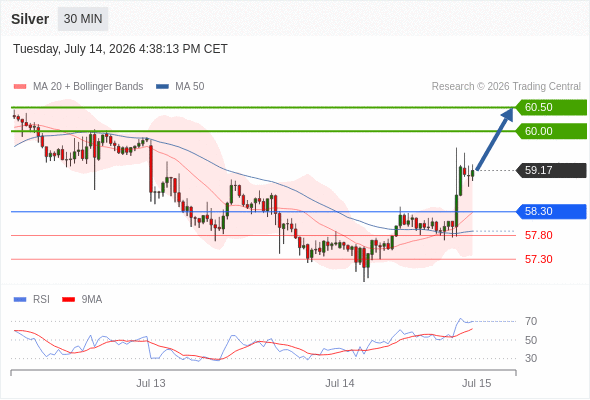The image size is (590, 400).
Task: Click the RSI 70 level label
Action: coord(531,321)
